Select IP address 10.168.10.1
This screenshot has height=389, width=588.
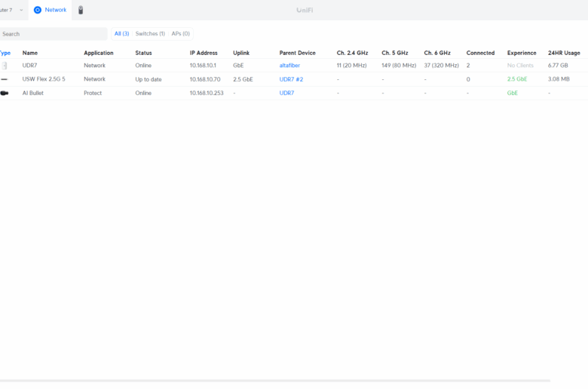[x=203, y=66]
